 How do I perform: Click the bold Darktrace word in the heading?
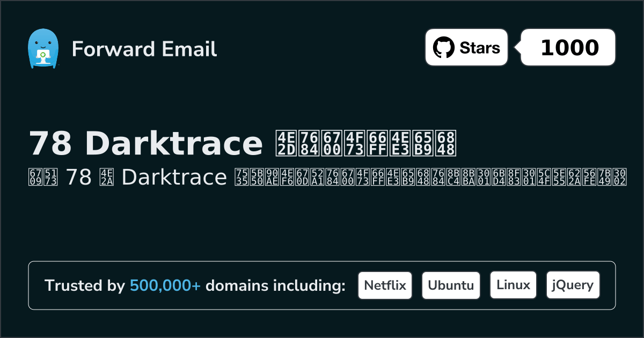pyautogui.click(x=174, y=143)
